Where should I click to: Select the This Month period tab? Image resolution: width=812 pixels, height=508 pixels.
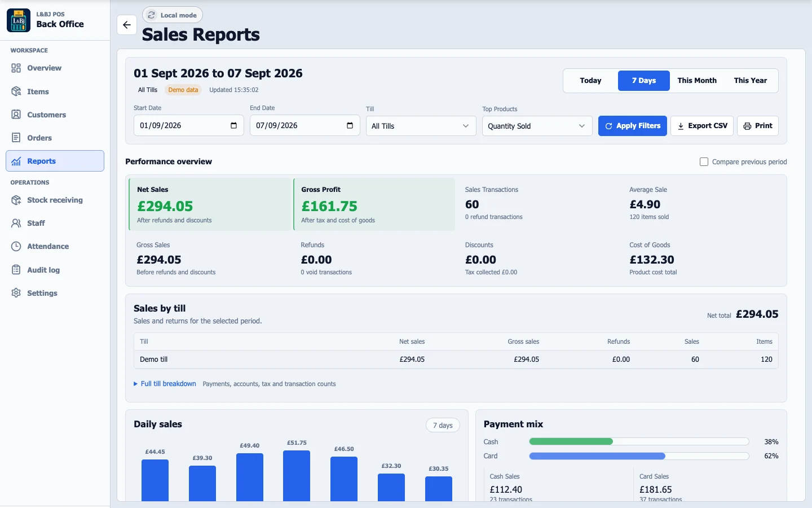coord(697,81)
